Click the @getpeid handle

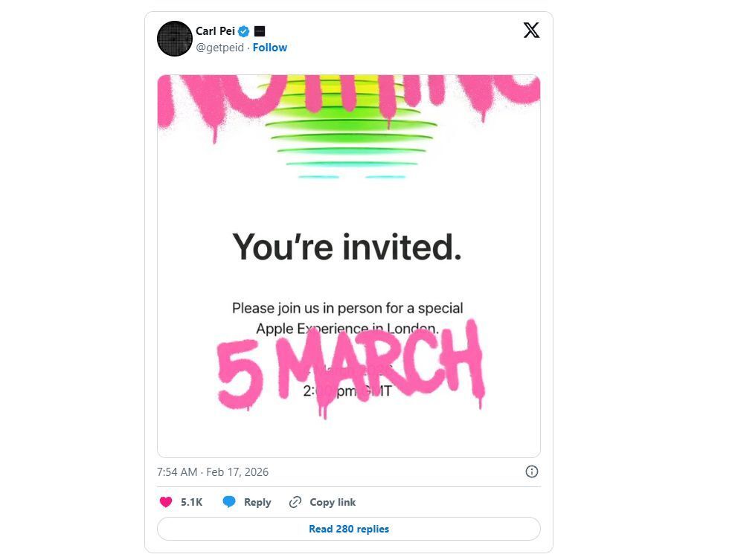tap(219, 47)
